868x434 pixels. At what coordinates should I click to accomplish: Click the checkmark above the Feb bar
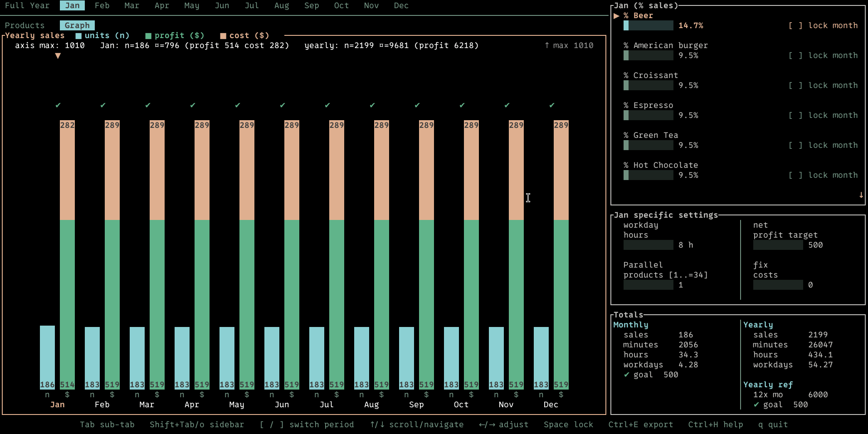pyautogui.click(x=103, y=105)
